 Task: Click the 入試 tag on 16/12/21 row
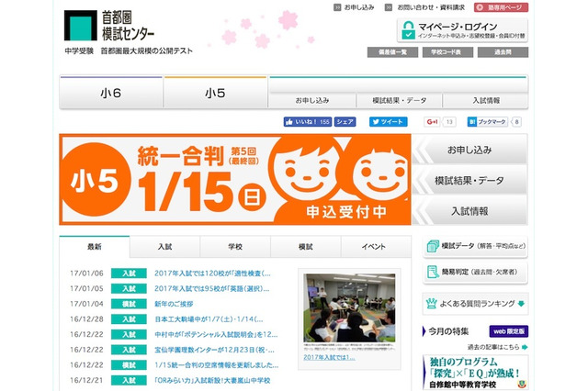129,381
